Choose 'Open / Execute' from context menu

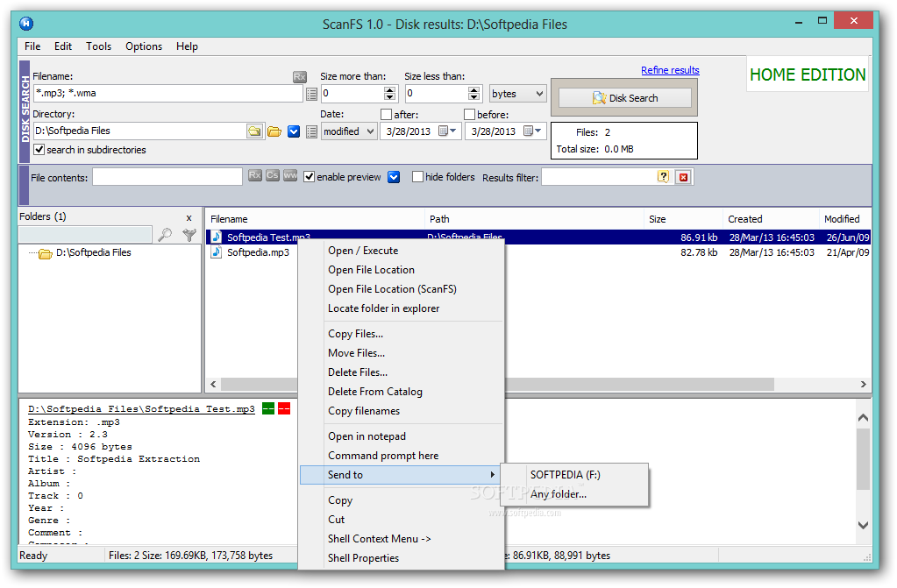(x=401, y=251)
